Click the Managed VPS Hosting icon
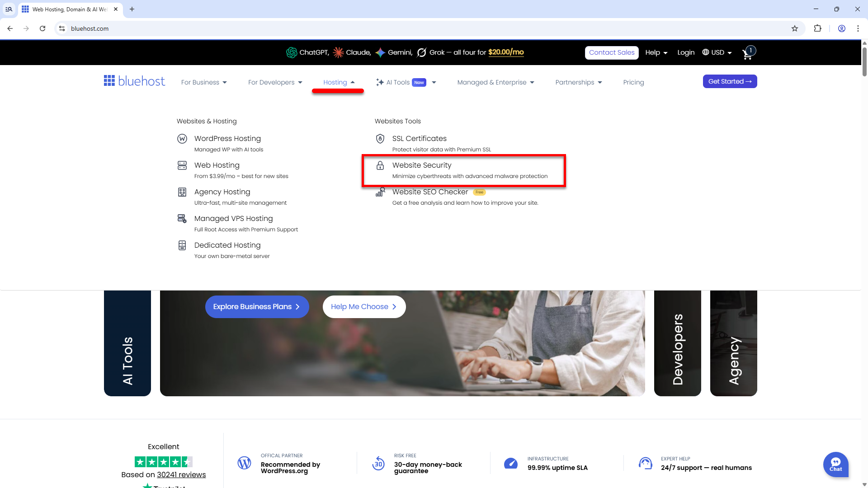This screenshot has width=868, height=488. coord(182,219)
